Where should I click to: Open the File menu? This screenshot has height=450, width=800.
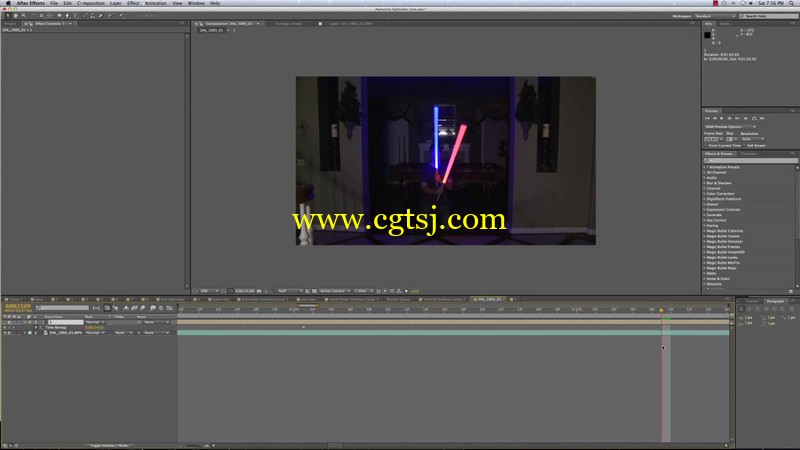(x=54, y=3)
